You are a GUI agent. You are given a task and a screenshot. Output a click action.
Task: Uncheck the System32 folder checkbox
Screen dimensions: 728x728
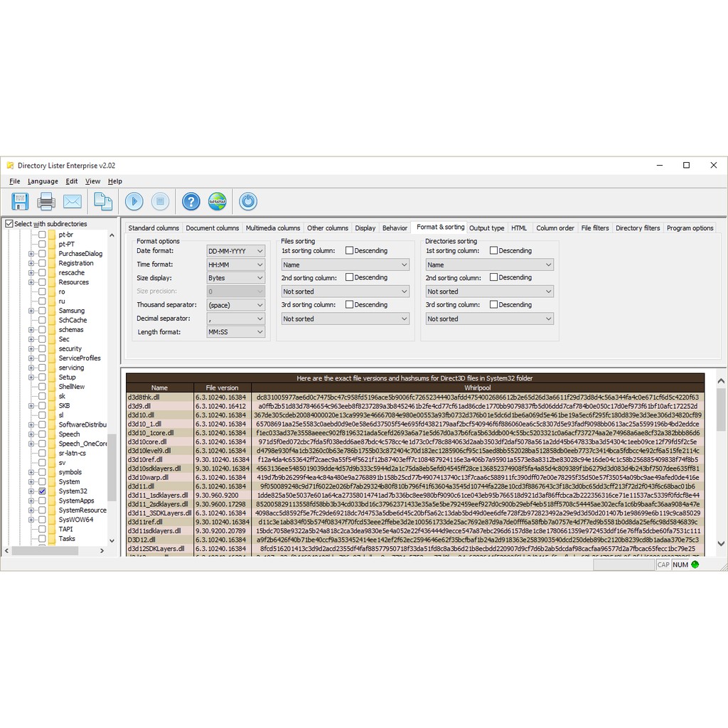coord(43,491)
